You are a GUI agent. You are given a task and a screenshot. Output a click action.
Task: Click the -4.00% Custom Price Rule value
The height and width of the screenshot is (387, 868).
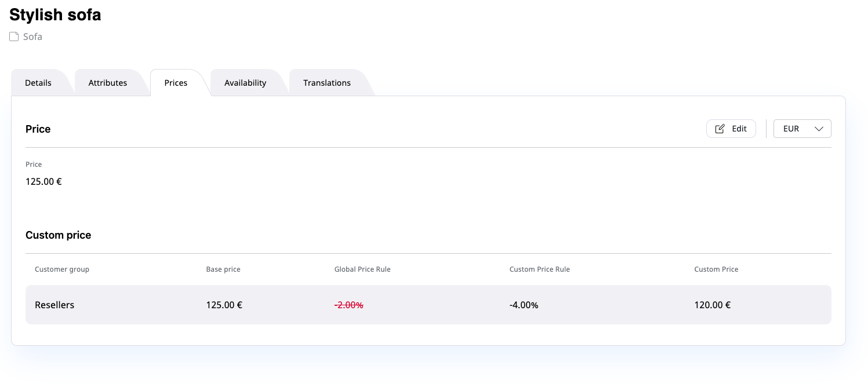(x=524, y=305)
